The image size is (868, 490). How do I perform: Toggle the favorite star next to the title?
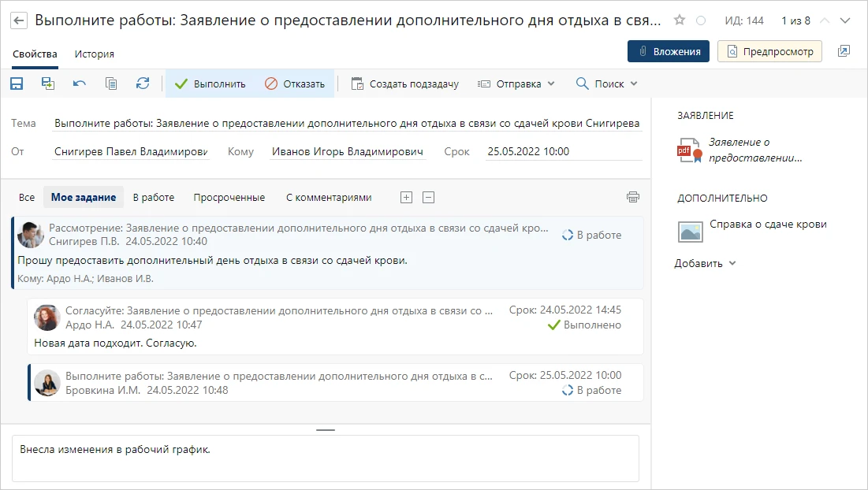tap(680, 20)
